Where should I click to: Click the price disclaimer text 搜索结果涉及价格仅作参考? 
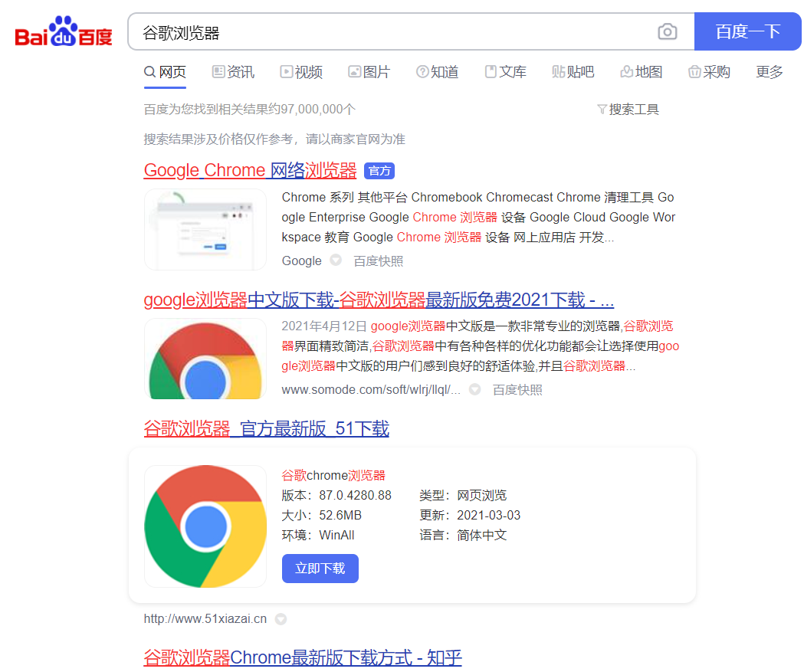tap(218, 139)
